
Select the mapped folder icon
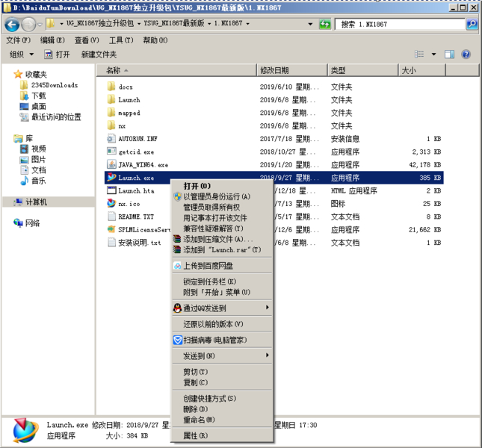(x=111, y=113)
